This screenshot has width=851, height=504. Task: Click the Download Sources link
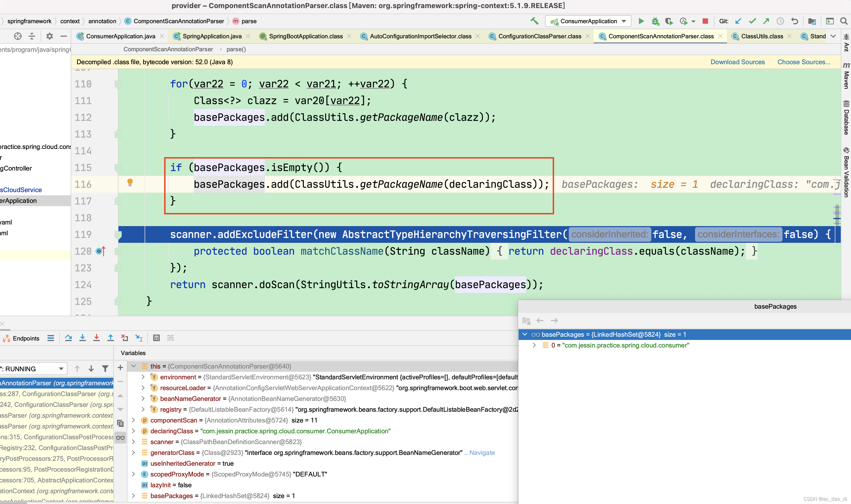[x=737, y=62]
